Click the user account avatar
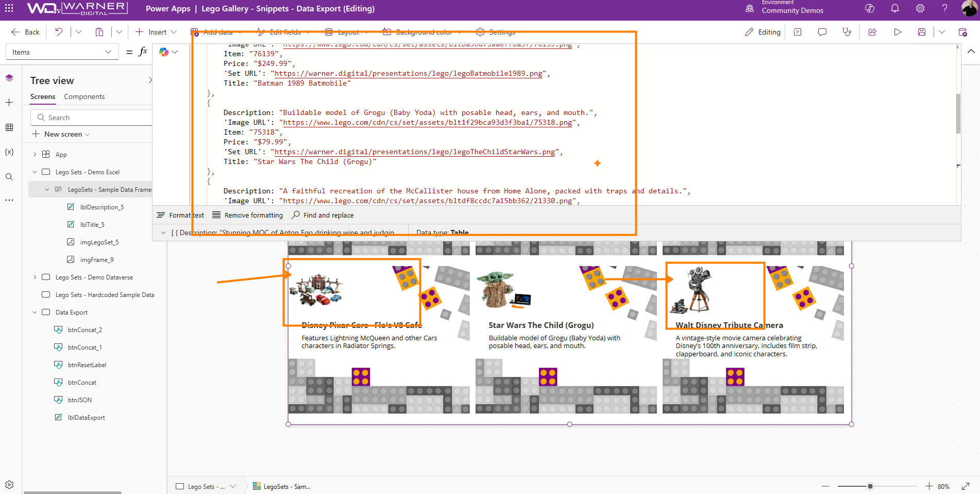 969,8
